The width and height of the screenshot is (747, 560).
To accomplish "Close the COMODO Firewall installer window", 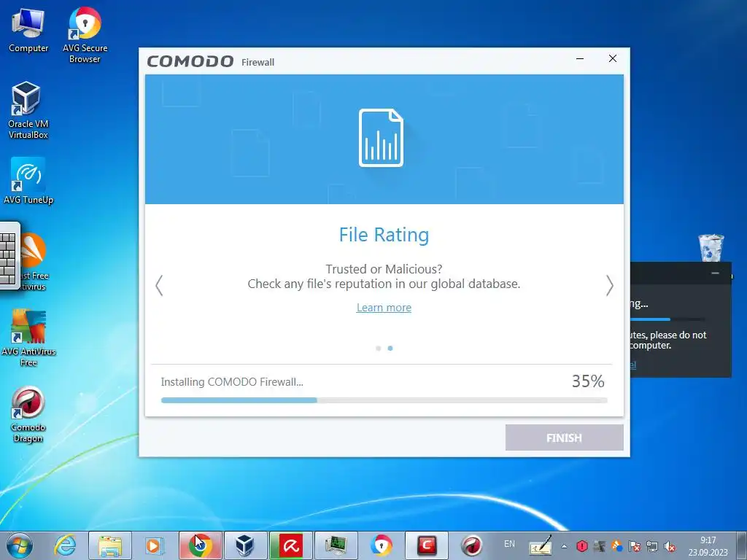I will pyautogui.click(x=613, y=58).
